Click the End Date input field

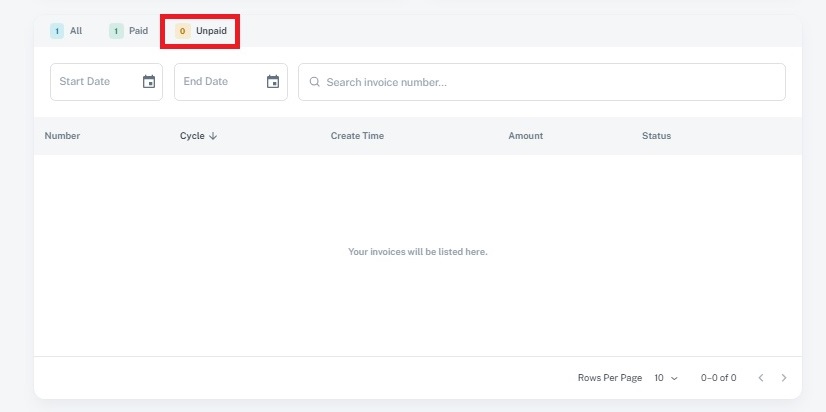(217, 82)
